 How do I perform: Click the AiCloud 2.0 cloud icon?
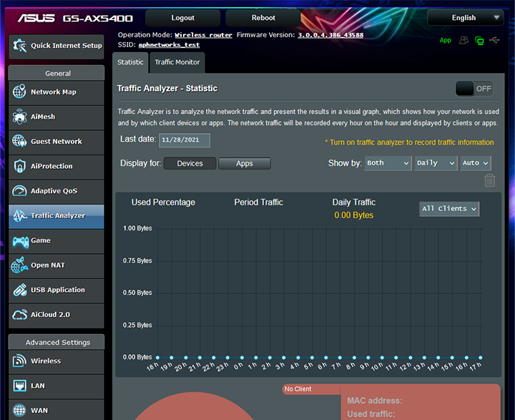(x=19, y=315)
